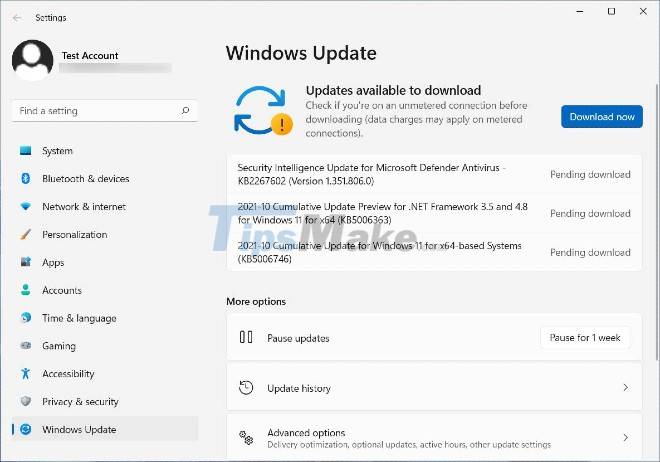This screenshot has width=660, height=462.
Task: Maximize the Settings window
Action: (612, 11)
